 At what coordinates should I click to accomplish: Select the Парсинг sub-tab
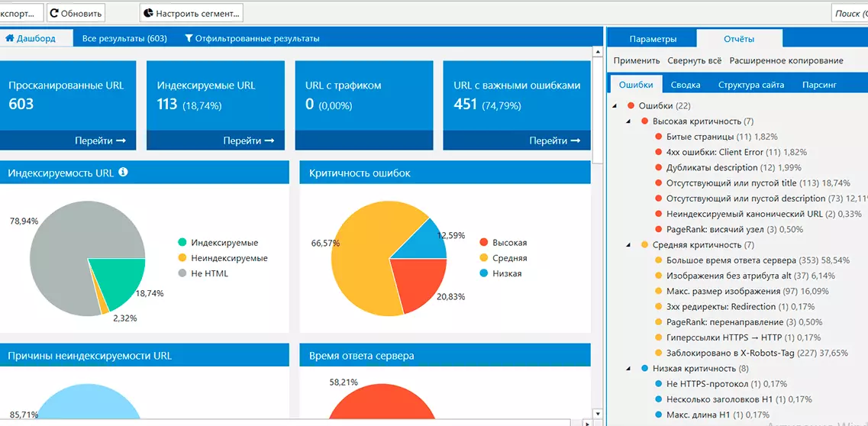click(x=819, y=85)
